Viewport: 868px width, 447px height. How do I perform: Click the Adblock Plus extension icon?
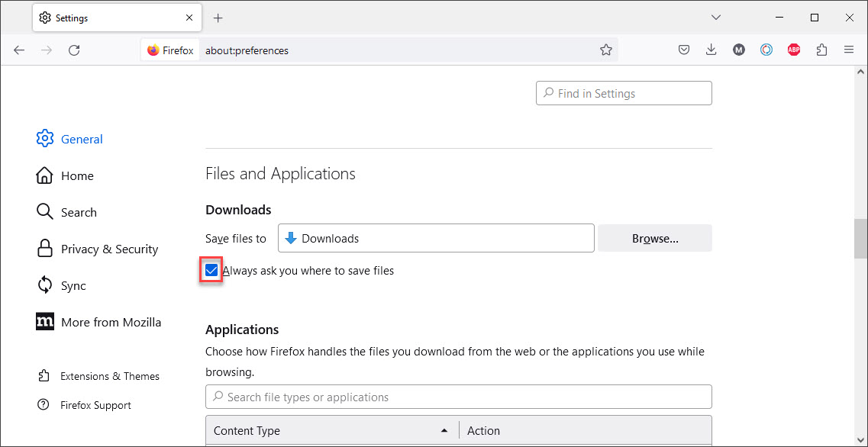pyautogui.click(x=794, y=50)
